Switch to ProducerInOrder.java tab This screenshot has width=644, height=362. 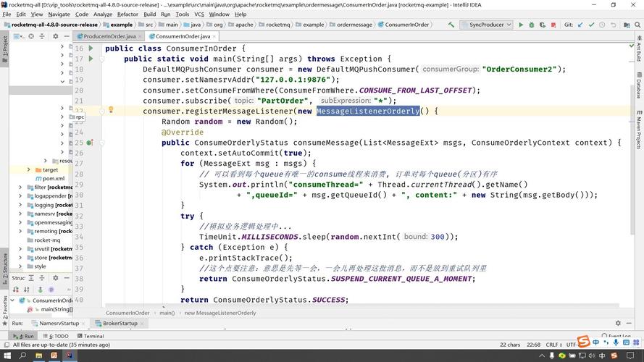109,36
